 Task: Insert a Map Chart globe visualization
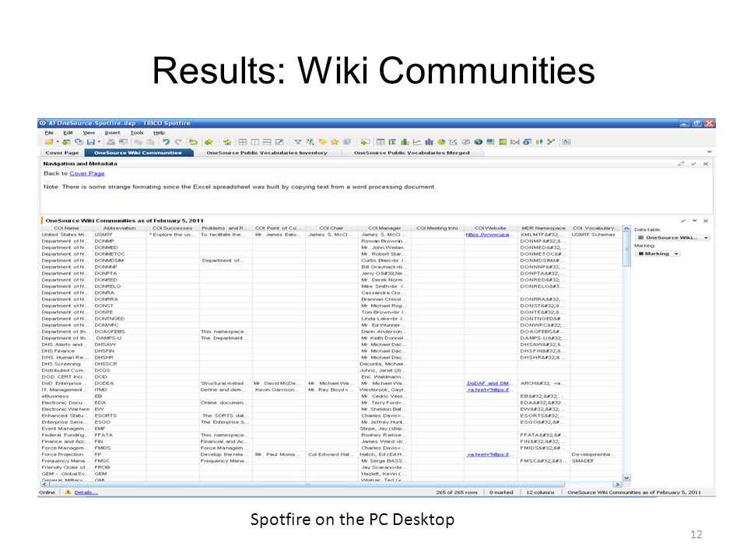coord(479,142)
